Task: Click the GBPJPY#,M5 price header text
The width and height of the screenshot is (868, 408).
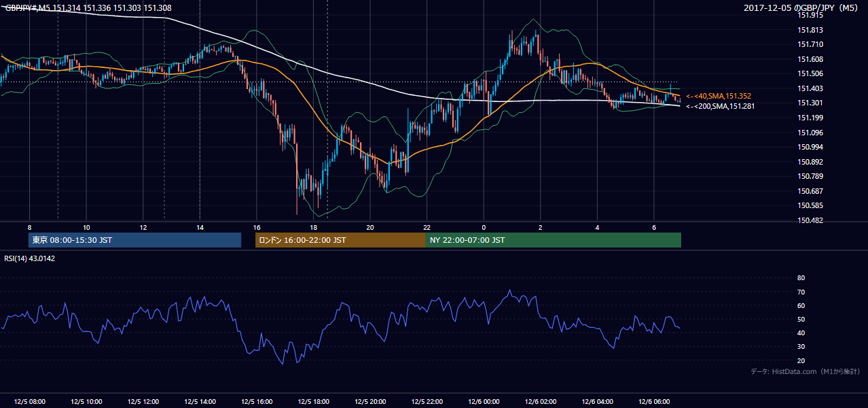Action: (88, 7)
